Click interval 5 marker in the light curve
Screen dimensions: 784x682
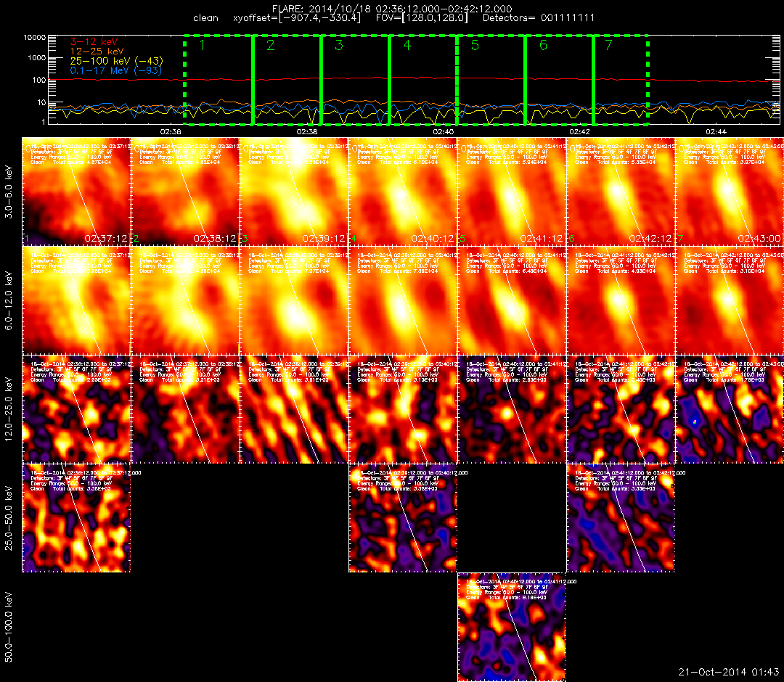pyautogui.click(x=475, y=46)
